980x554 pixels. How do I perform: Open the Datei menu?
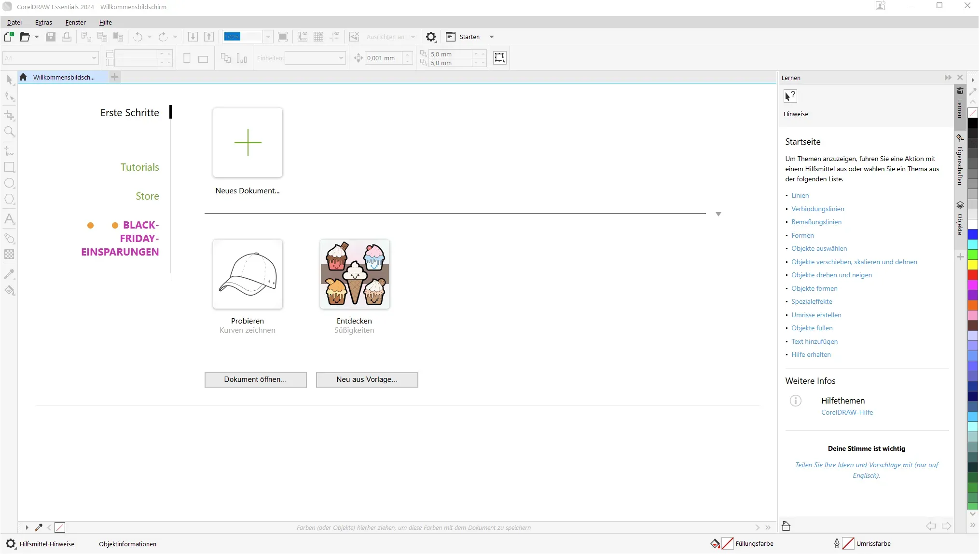[x=14, y=22]
